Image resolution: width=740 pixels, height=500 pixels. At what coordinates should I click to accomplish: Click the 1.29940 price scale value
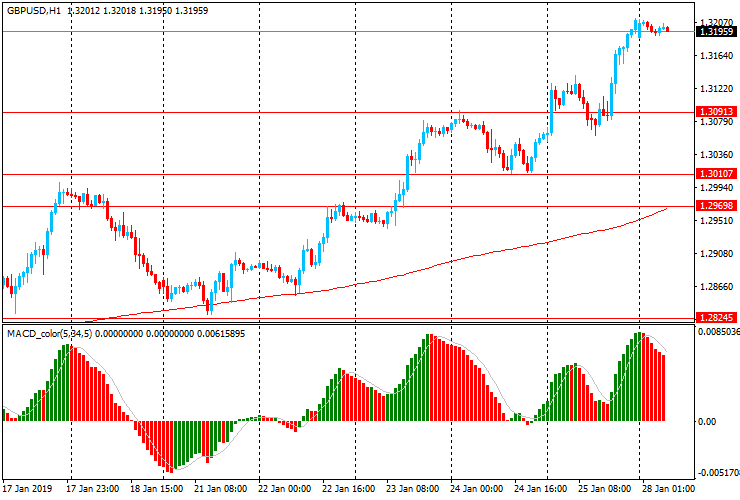[x=717, y=188]
